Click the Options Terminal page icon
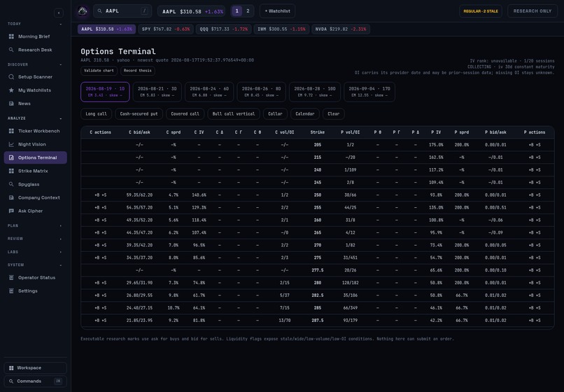This screenshot has height=392, width=564. click(x=11, y=157)
